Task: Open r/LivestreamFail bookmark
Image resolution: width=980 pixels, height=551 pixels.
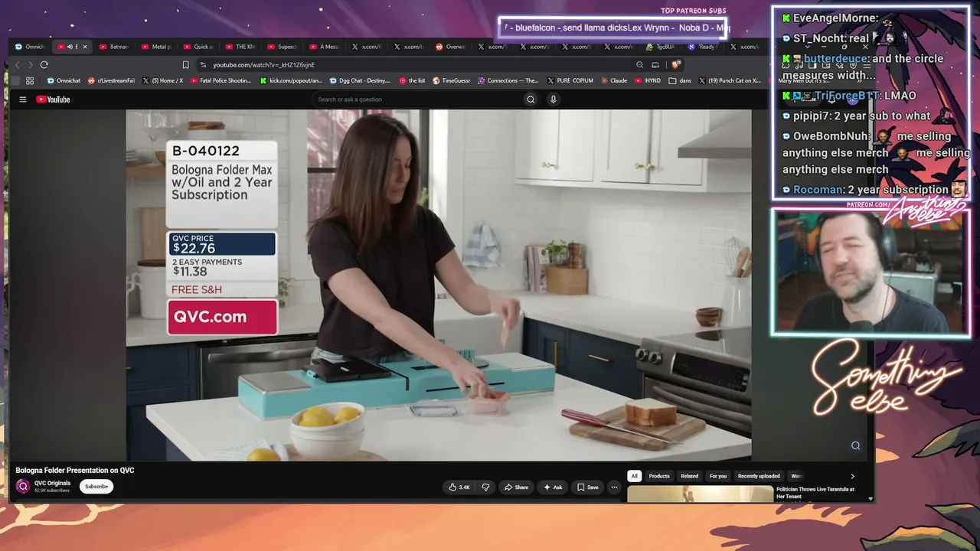Action: click(111, 80)
